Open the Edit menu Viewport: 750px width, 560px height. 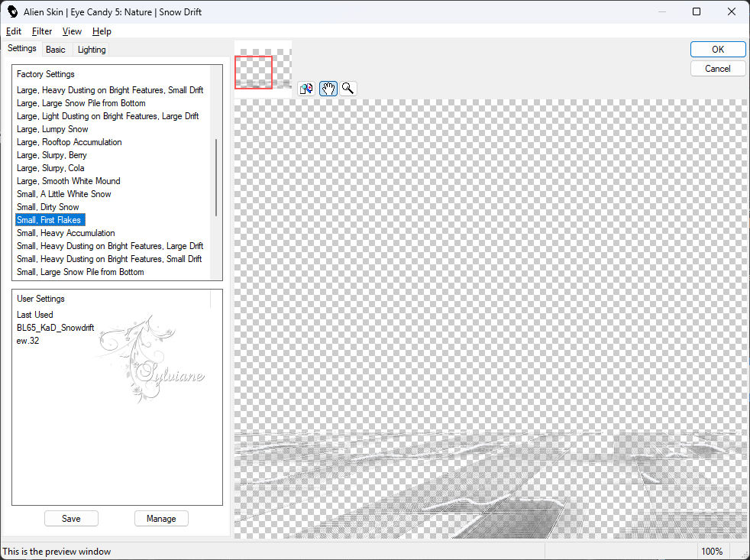tap(14, 31)
